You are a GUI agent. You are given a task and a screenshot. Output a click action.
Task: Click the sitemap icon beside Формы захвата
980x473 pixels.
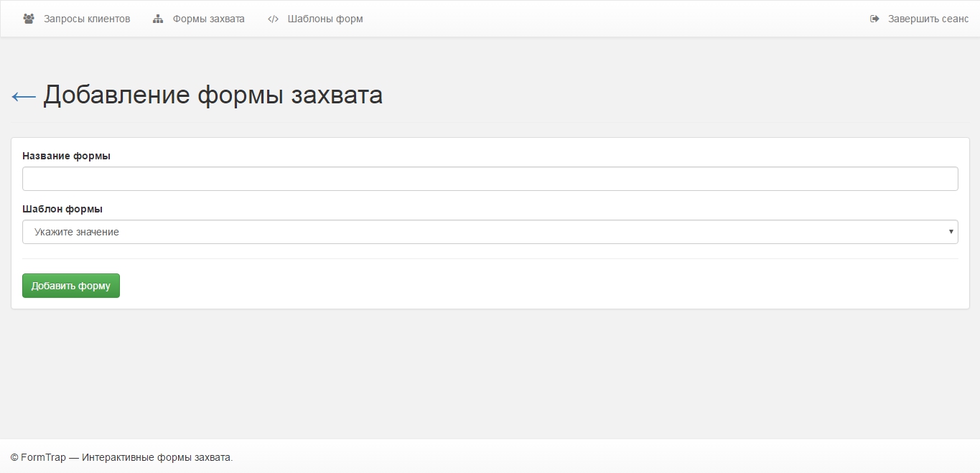[x=158, y=19]
